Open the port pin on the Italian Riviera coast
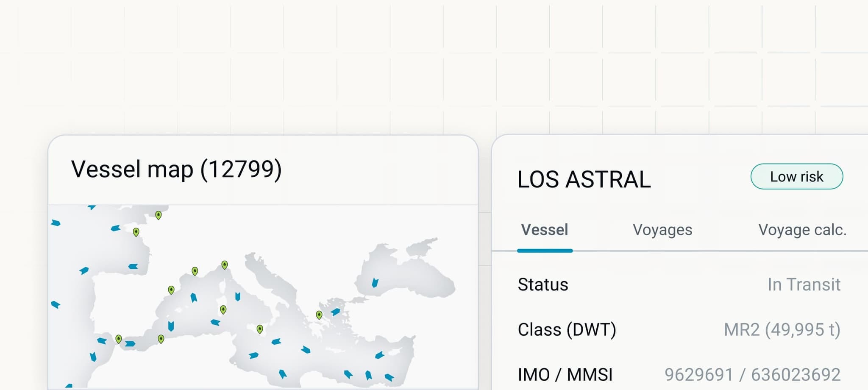The image size is (868, 390). [x=225, y=265]
